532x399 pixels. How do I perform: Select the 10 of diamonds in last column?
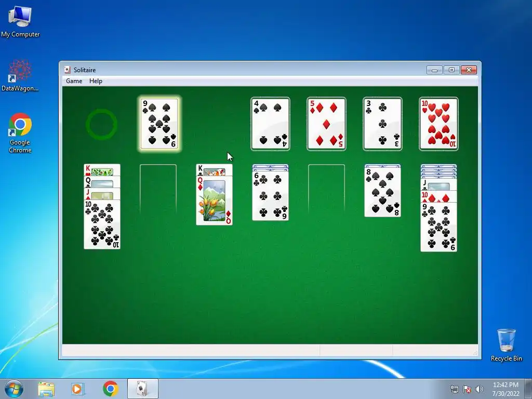click(438, 196)
